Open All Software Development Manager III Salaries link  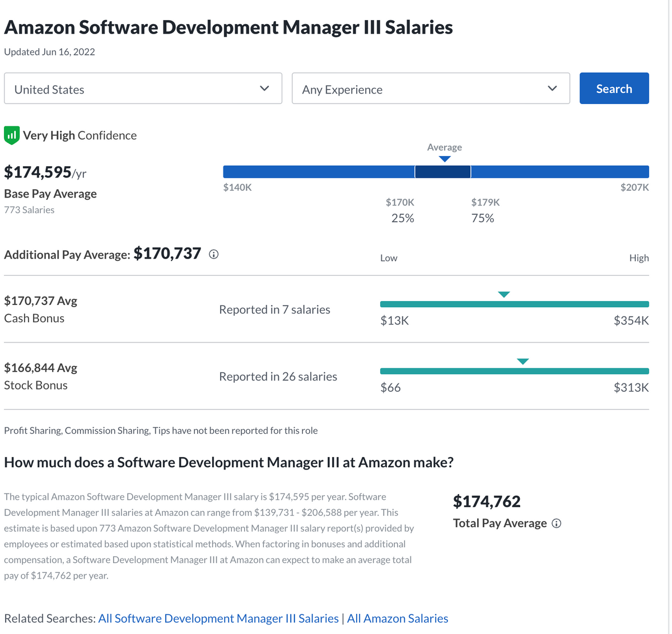[218, 618]
